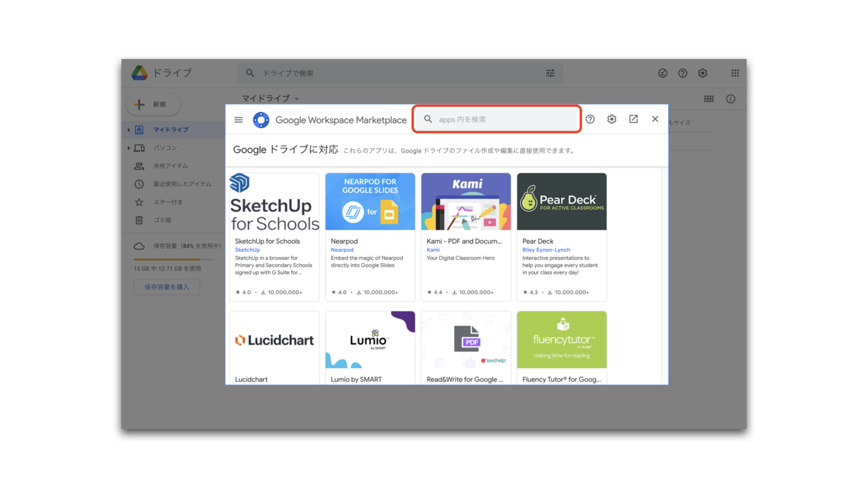Open the Kami app thumbnail
The height and width of the screenshot is (488, 868).
[466, 202]
